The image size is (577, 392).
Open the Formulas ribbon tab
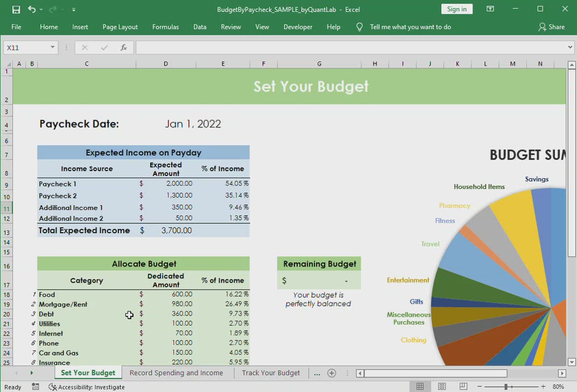pyautogui.click(x=165, y=27)
